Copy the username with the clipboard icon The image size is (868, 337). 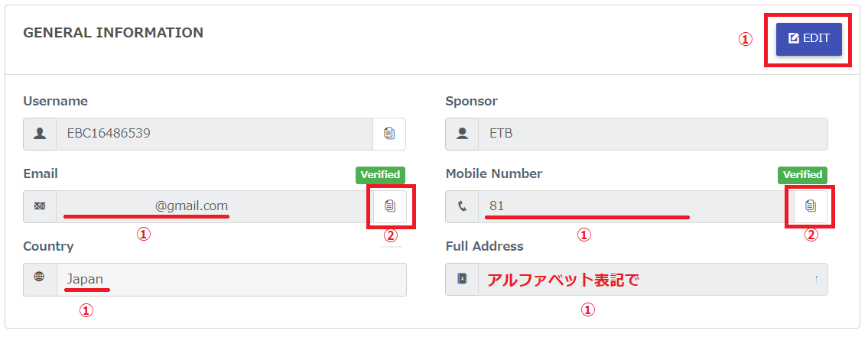coord(389,134)
